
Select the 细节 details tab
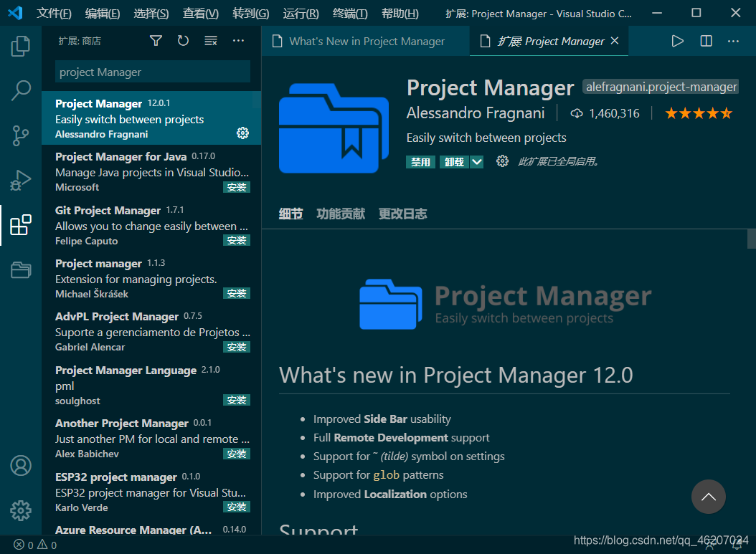click(290, 214)
